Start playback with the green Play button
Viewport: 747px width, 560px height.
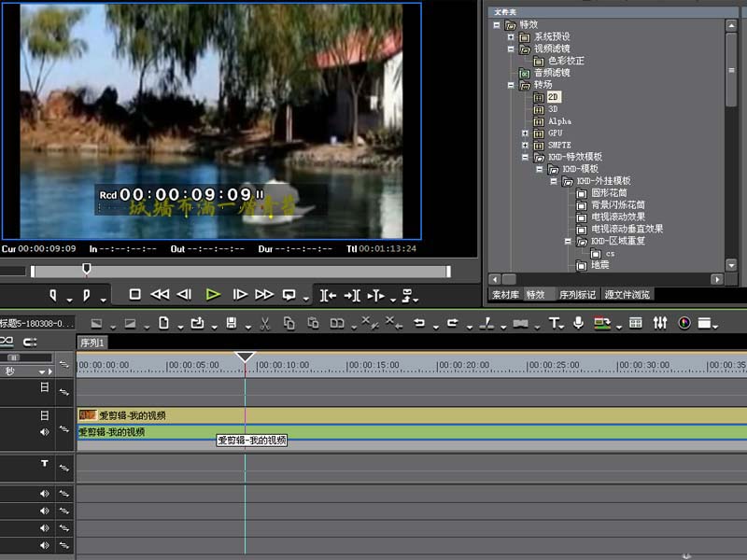(213, 295)
